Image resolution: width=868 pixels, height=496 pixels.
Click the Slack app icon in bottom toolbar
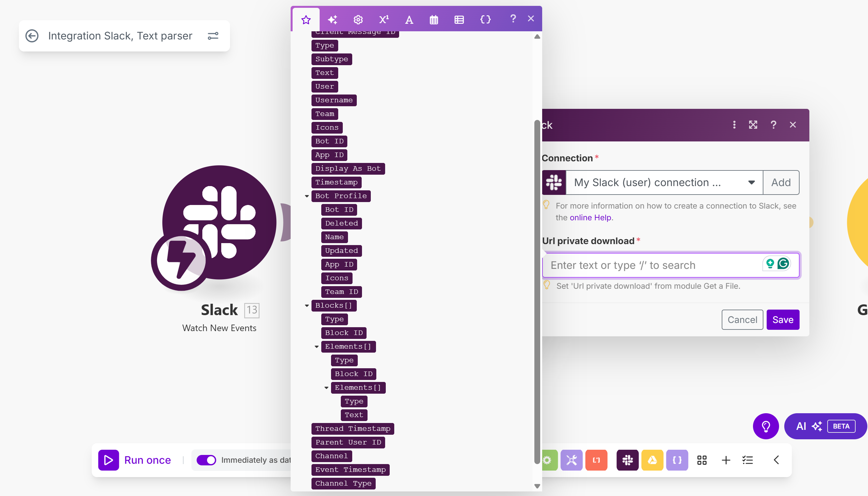[x=627, y=460]
